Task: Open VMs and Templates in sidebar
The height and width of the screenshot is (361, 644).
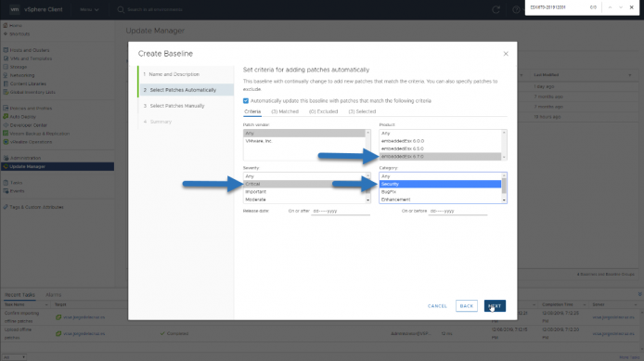Action: (31, 58)
